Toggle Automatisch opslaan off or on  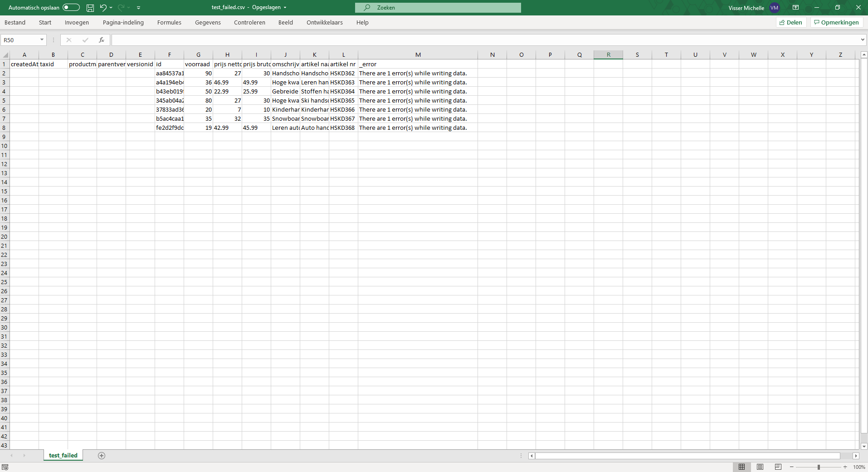70,7
